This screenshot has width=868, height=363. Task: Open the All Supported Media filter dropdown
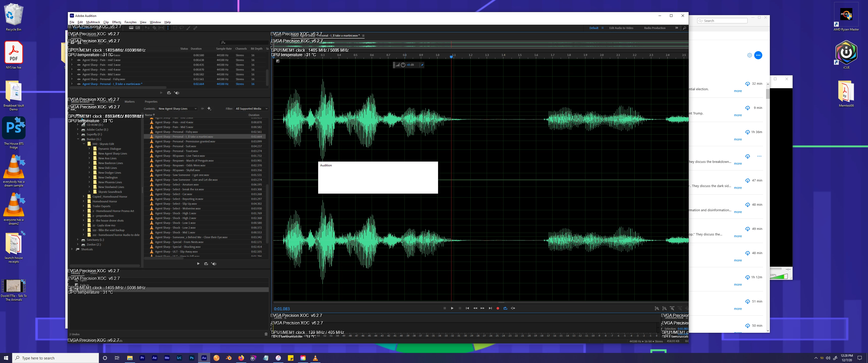pos(251,109)
